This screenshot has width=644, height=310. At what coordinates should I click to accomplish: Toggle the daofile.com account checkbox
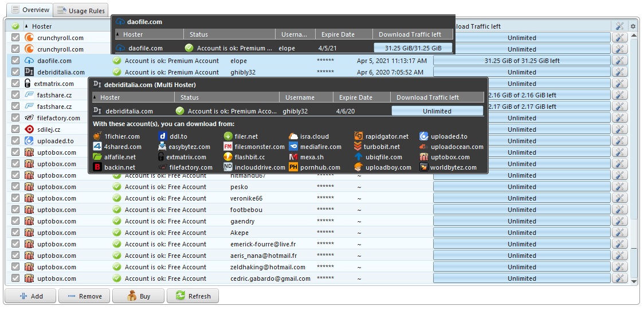tap(15, 61)
